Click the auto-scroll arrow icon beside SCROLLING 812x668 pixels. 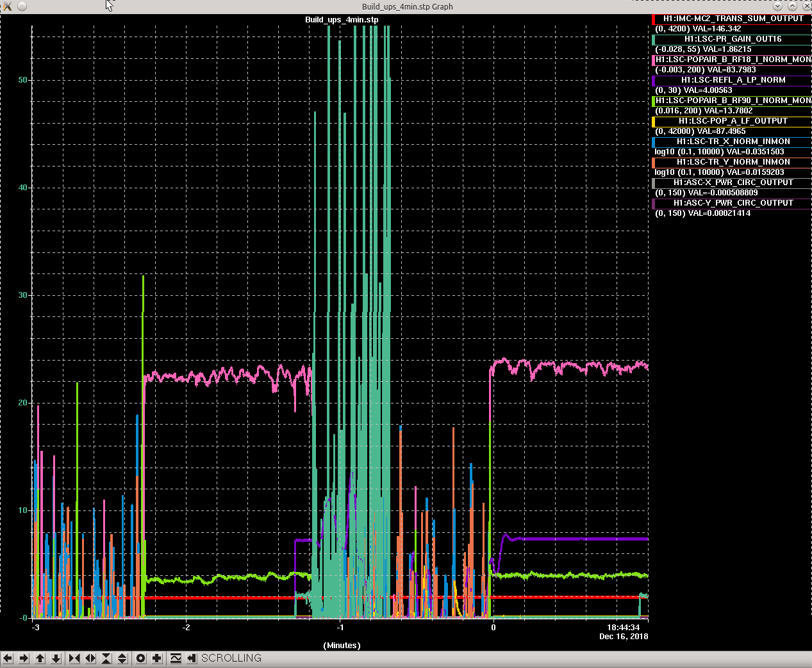point(192,658)
